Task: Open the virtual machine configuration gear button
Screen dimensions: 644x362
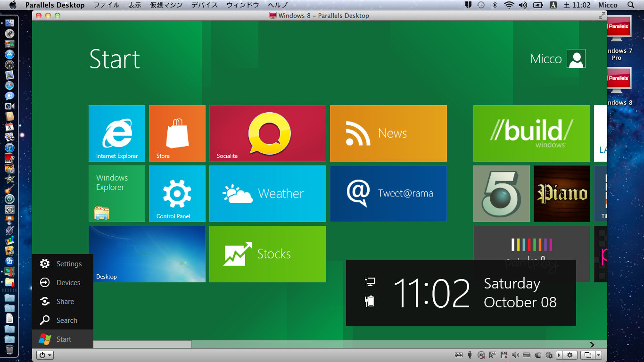Action: tap(570, 355)
